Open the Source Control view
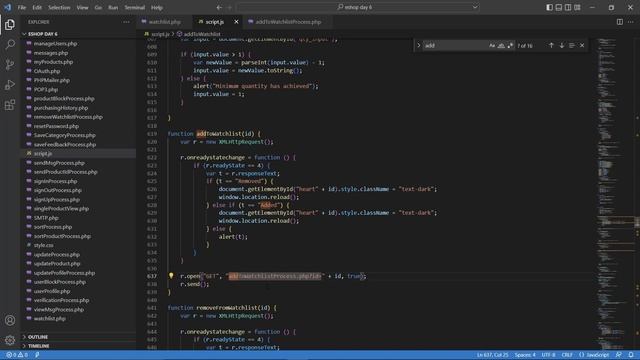Screen dimensions: 640x360 [x=10, y=64]
